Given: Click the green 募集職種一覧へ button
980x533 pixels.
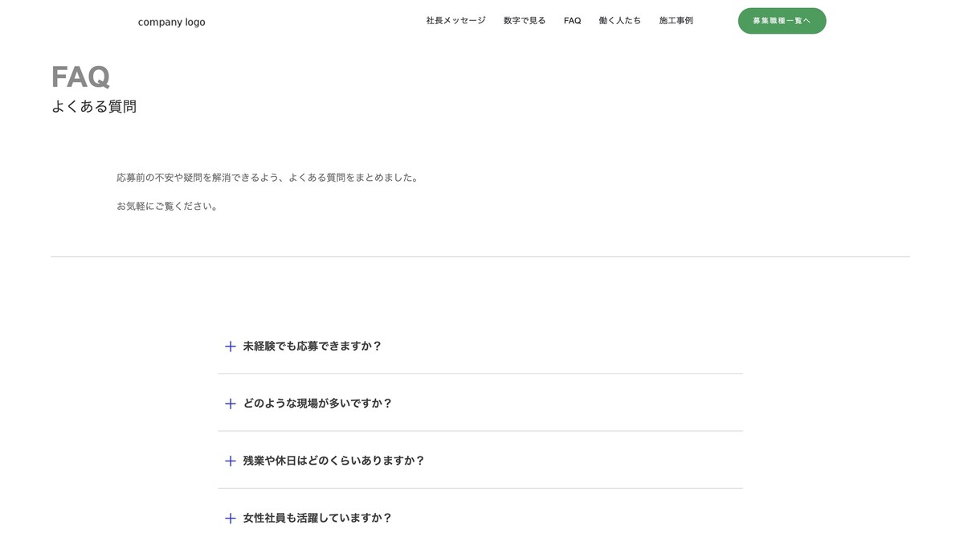Looking at the screenshot, I should tap(782, 21).
